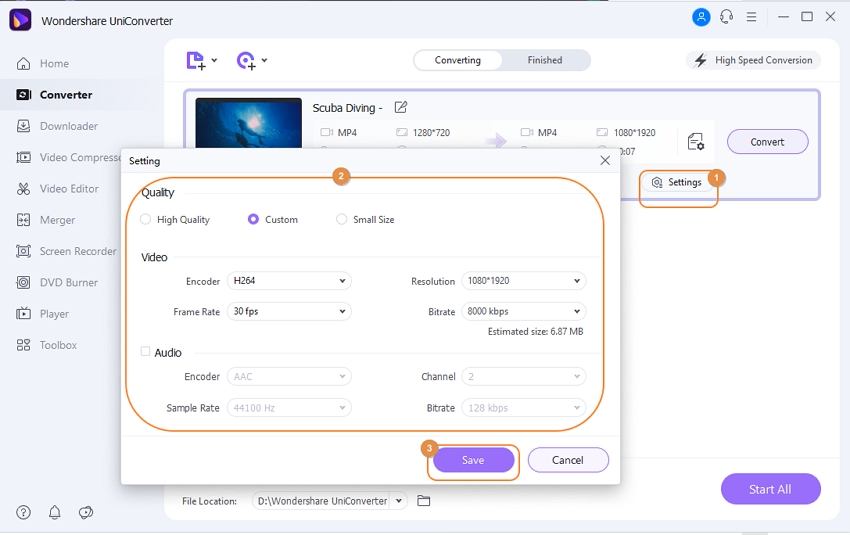The width and height of the screenshot is (850, 535).
Task: Open the Resolution 1080*1920 dropdown
Action: pos(524,281)
